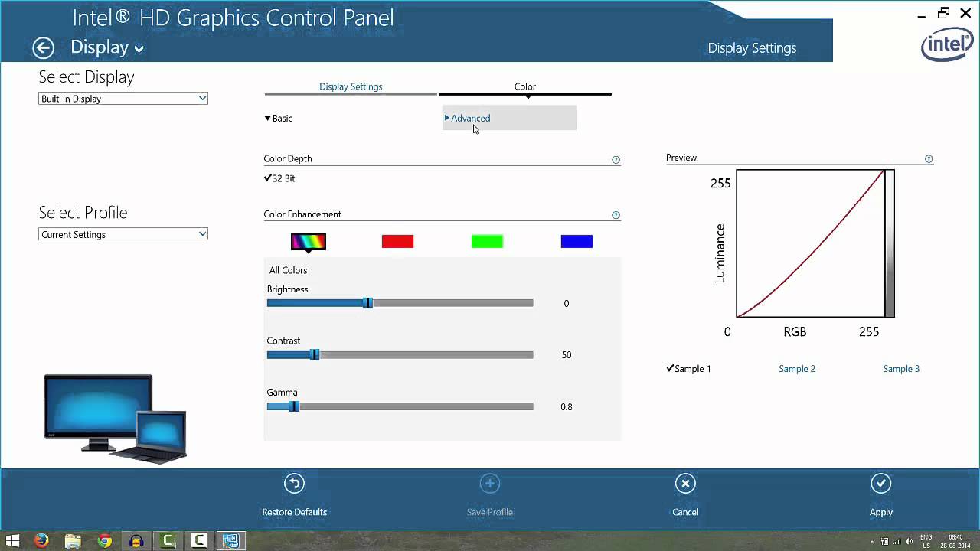This screenshot has width=980, height=551.
Task: Switch to the Display Settings tab
Action: (351, 86)
